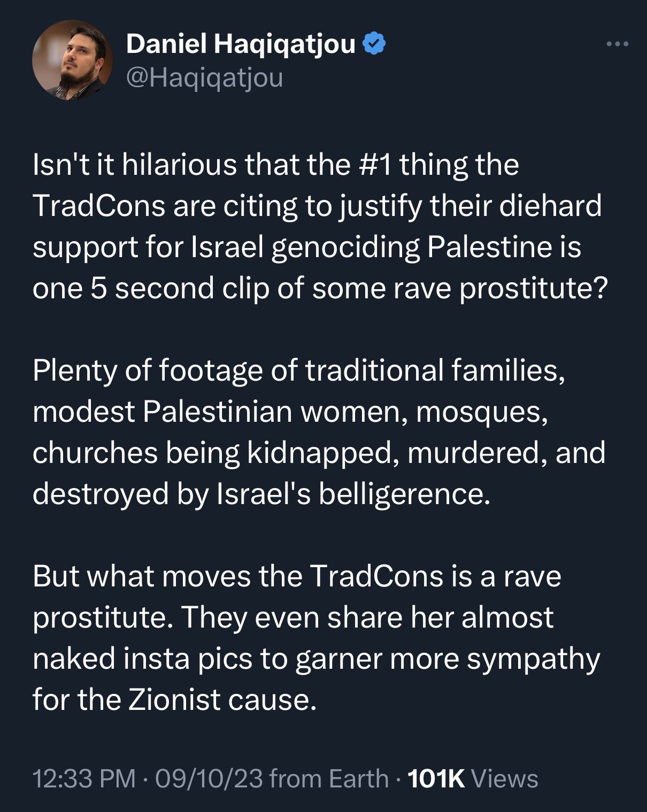647x812 pixels.
Task: Click the word 'Views' beside 101K
Action: point(505,778)
